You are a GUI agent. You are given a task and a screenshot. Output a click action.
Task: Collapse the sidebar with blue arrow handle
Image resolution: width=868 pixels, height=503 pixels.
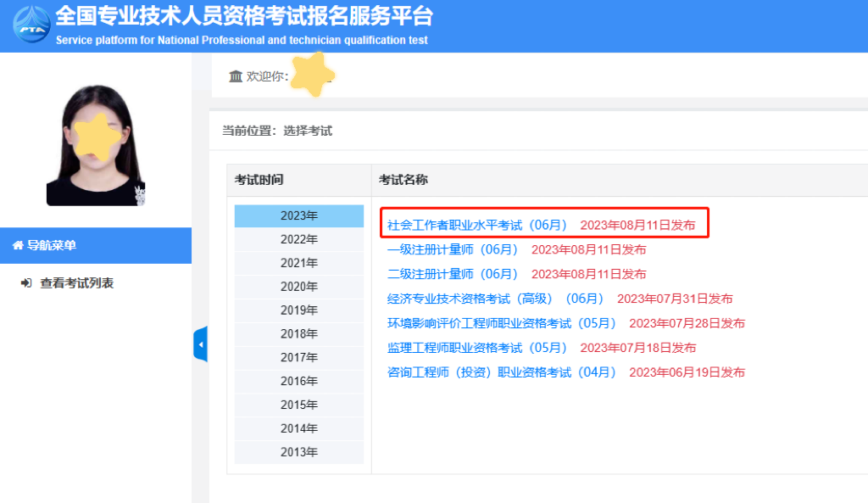click(x=200, y=344)
